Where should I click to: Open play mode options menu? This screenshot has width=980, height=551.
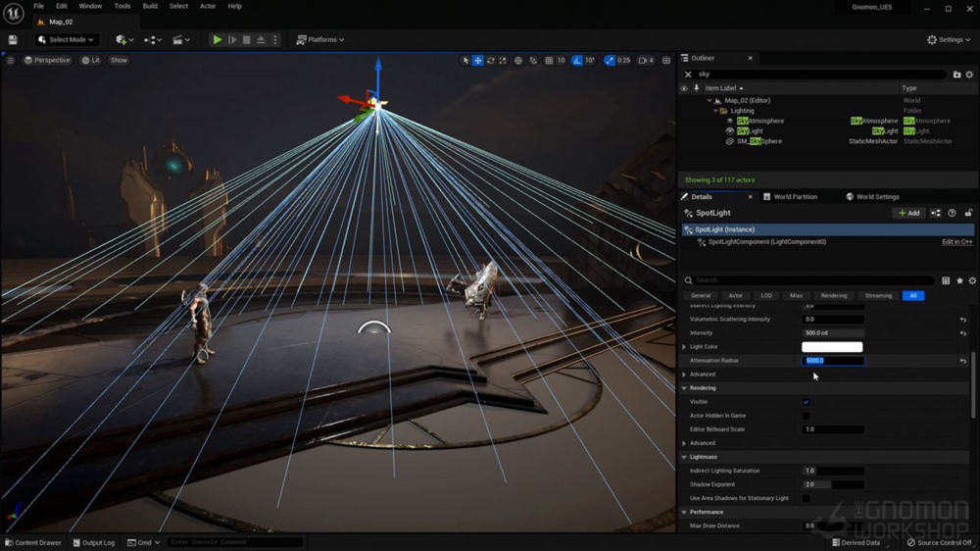click(275, 39)
